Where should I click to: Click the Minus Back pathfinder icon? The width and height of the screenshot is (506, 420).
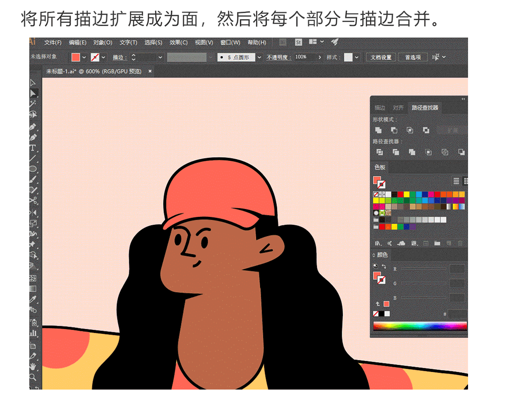[x=461, y=152]
